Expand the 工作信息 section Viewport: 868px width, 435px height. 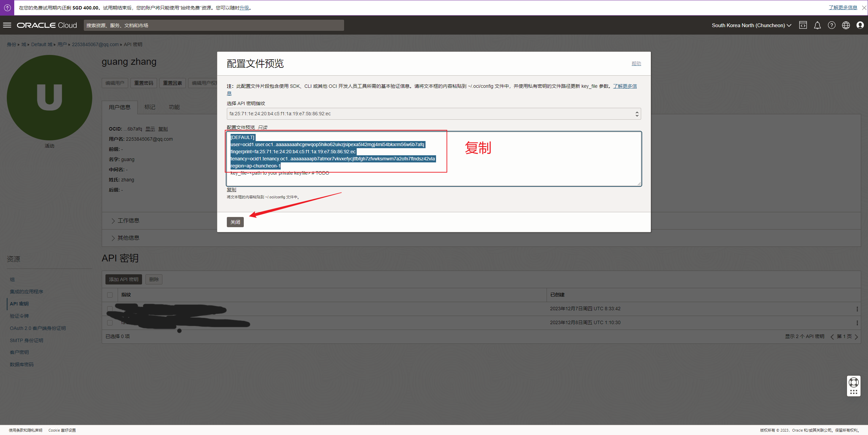tap(128, 221)
